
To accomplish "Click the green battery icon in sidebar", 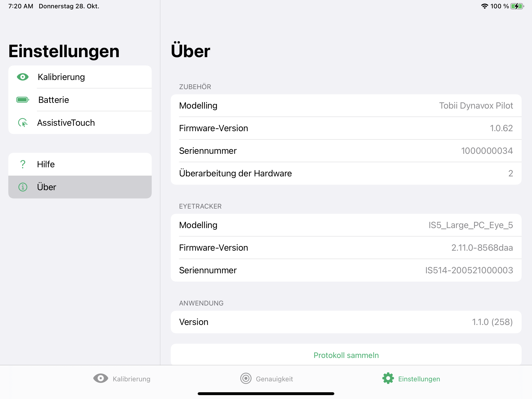I will [x=23, y=100].
